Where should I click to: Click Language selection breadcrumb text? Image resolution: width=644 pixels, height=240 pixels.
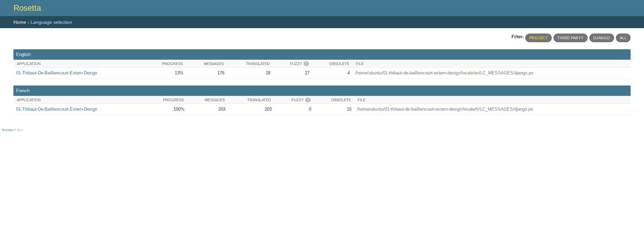click(51, 22)
